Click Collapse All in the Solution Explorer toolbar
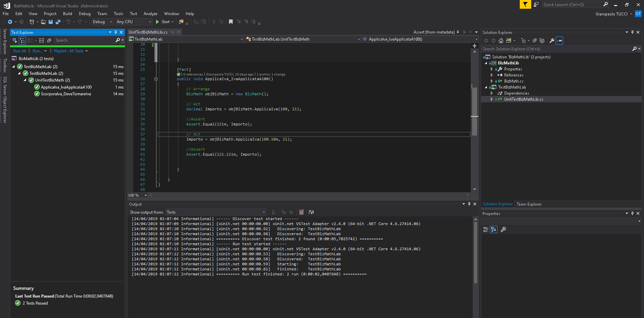The height and width of the screenshot is (318, 644). pyautogui.click(x=535, y=41)
